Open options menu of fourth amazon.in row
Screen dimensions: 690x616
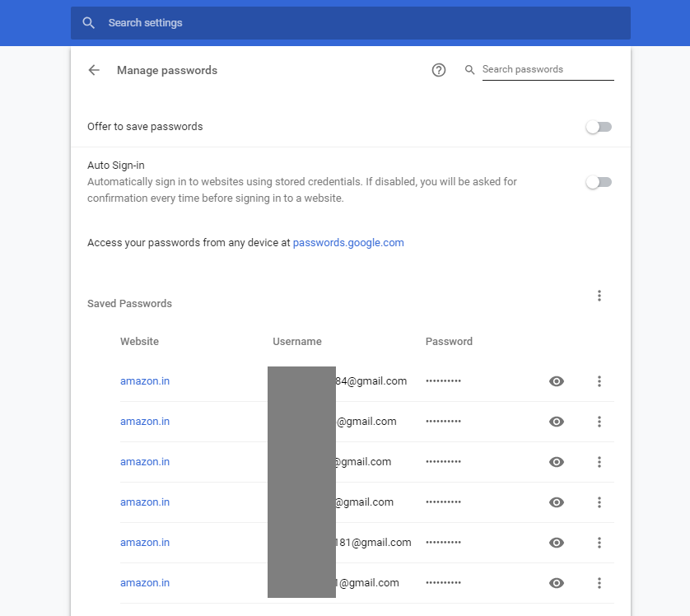click(x=599, y=502)
